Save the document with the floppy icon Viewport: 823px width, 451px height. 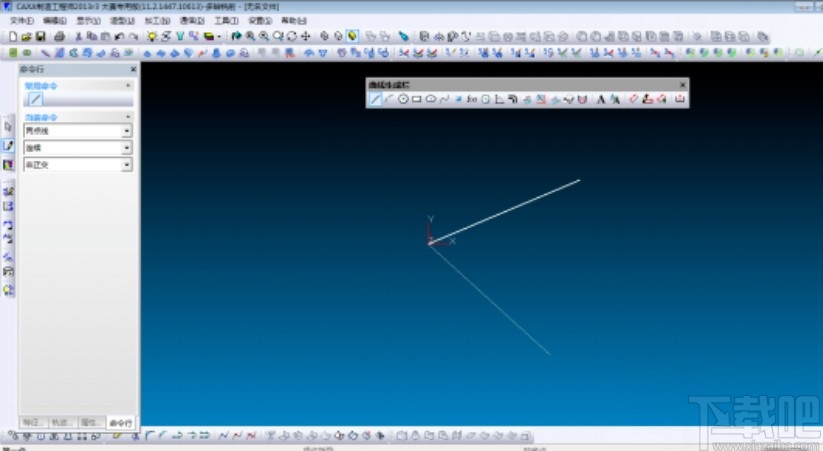(x=40, y=36)
